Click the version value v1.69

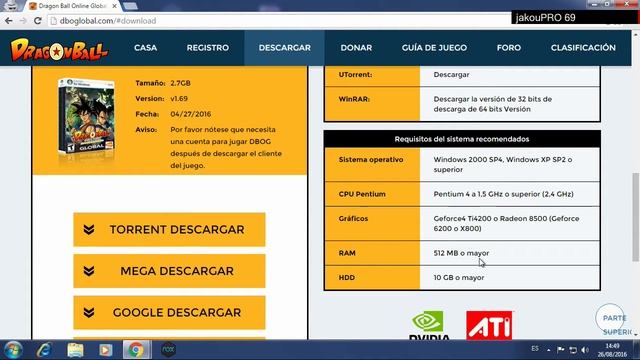[179, 99]
